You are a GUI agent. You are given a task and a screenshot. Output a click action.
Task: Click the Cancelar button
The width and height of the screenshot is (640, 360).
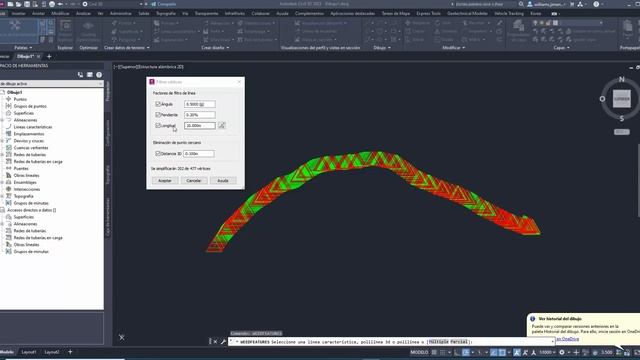coord(194,180)
